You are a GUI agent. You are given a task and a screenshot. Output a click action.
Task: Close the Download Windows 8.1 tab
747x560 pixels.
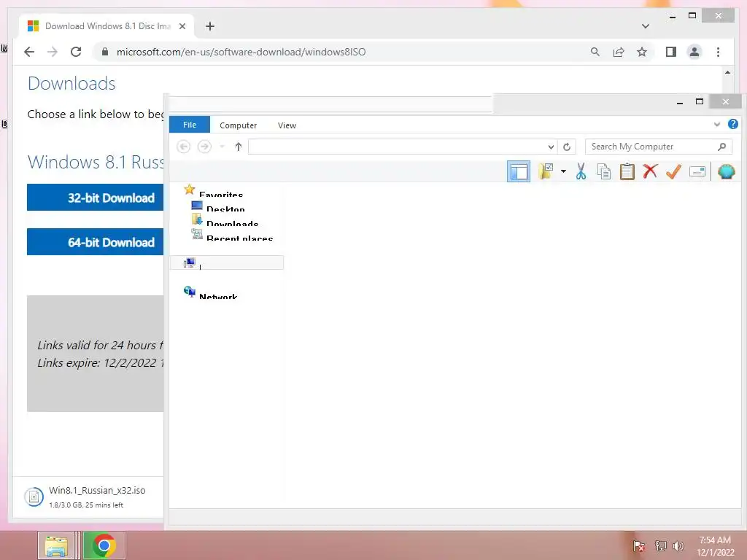(182, 26)
